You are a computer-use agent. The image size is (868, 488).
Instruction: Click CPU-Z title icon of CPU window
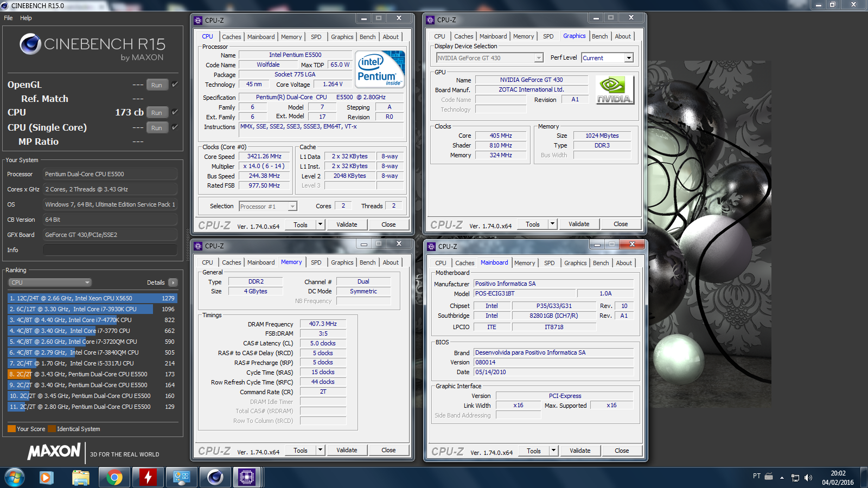pos(198,20)
